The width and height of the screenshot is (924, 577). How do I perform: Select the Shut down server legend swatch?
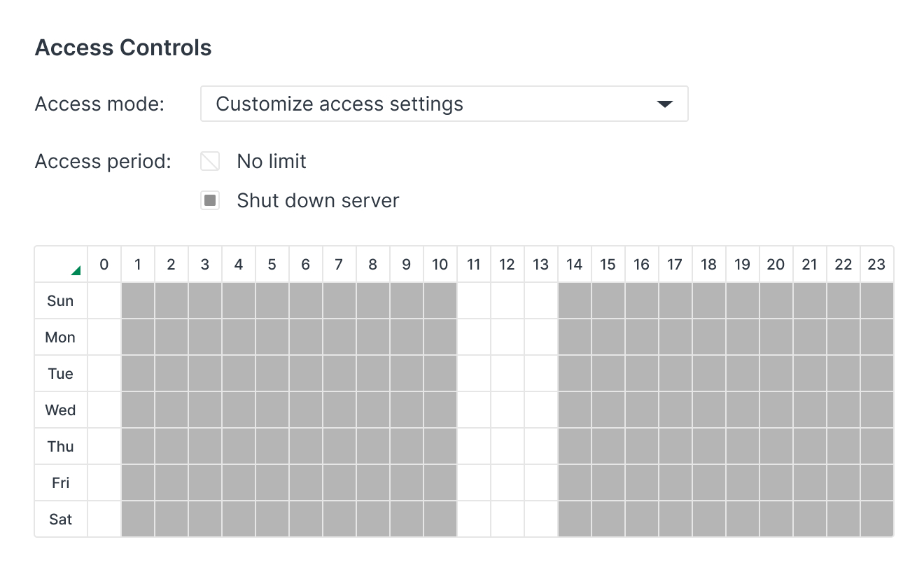pos(210,201)
